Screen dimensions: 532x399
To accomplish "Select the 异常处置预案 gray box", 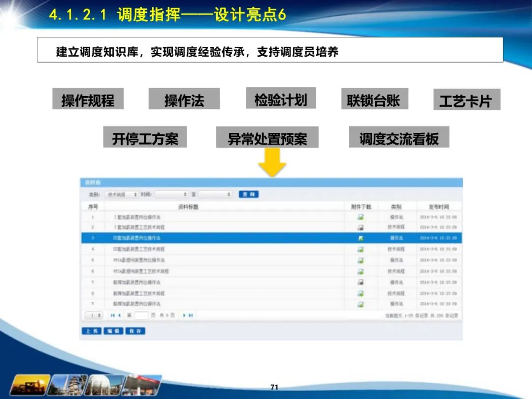I will pyautogui.click(x=267, y=137).
